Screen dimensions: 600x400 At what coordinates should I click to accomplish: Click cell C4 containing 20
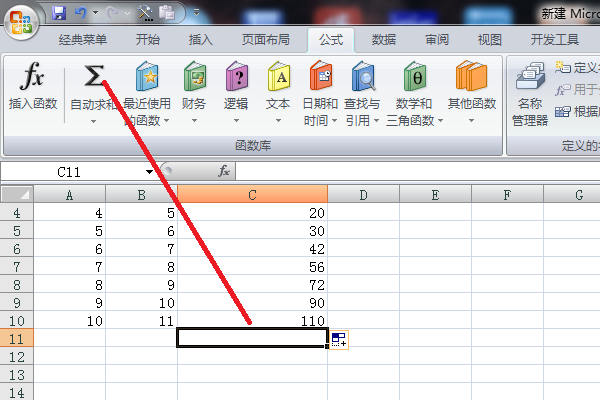(253, 212)
